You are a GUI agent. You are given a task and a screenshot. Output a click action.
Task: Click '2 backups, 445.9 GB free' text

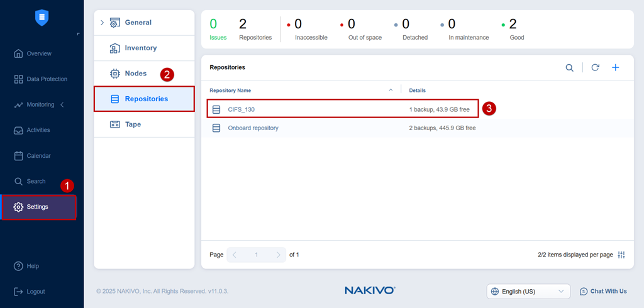coord(442,128)
